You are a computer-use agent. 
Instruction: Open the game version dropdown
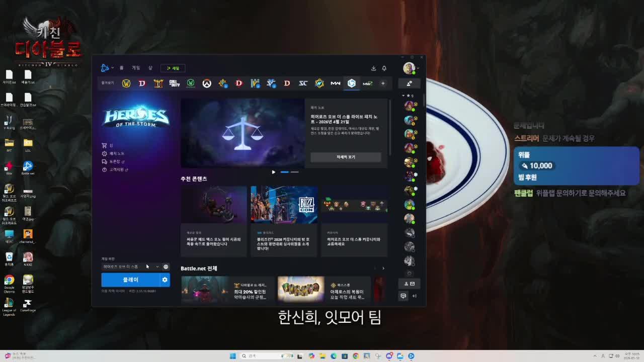[131, 266]
